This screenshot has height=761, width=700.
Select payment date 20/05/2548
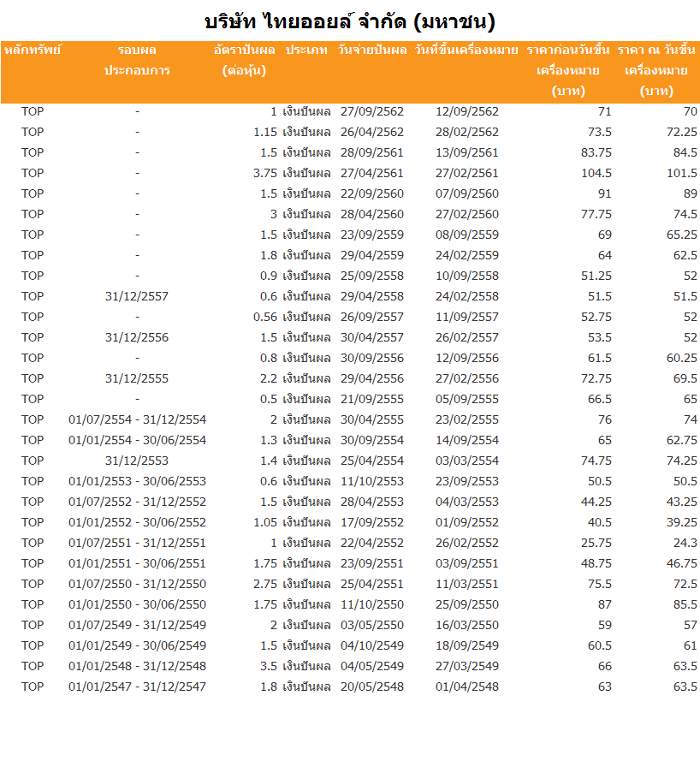372,687
